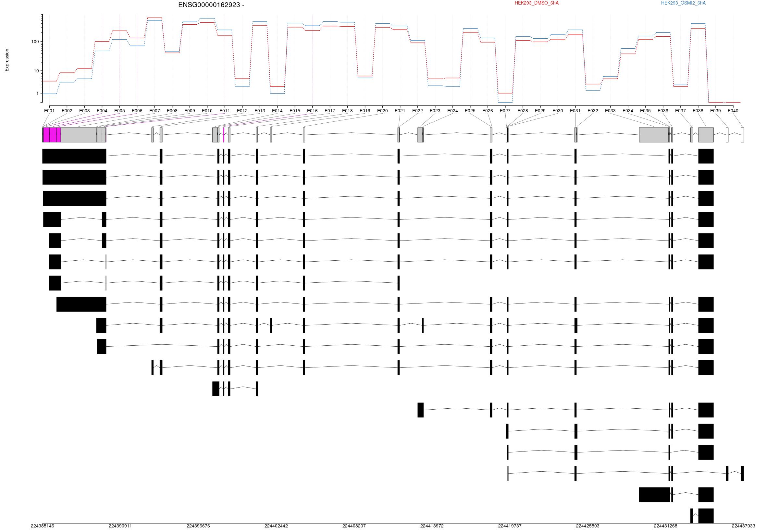The image size is (779, 532).
Task: Click exon label E024
Action: [x=452, y=111]
